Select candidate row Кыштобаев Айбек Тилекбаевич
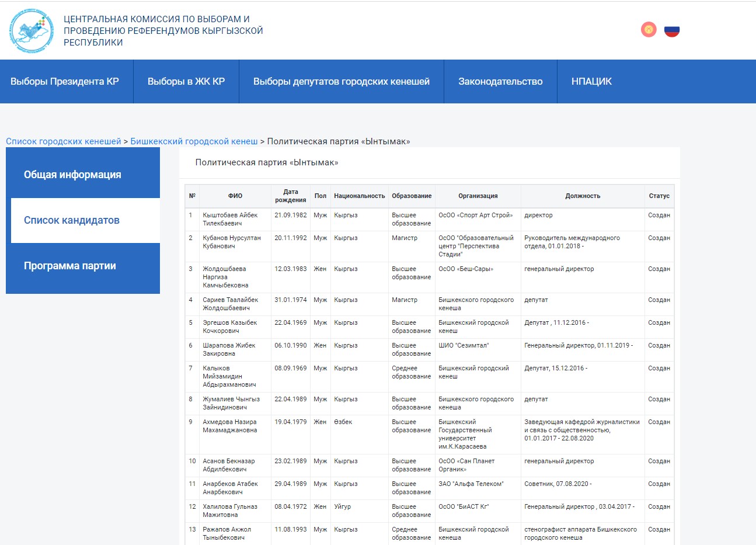 coord(230,219)
